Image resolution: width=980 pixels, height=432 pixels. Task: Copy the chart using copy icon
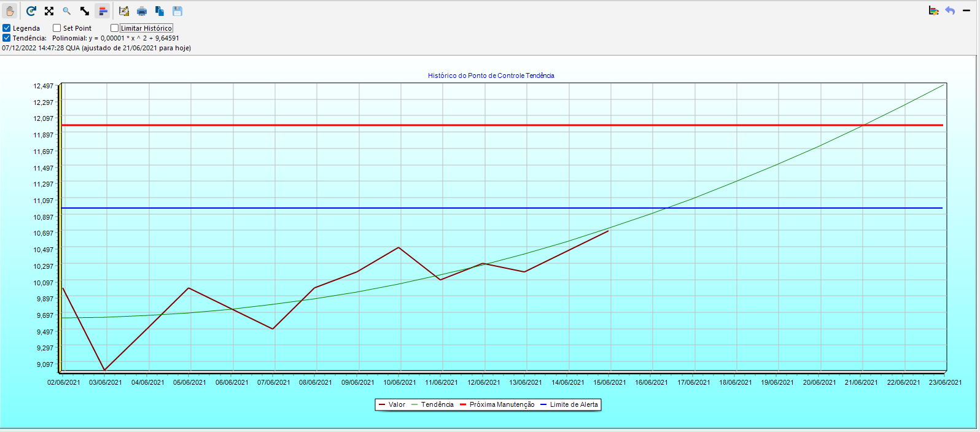pyautogui.click(x=160, y=11)
